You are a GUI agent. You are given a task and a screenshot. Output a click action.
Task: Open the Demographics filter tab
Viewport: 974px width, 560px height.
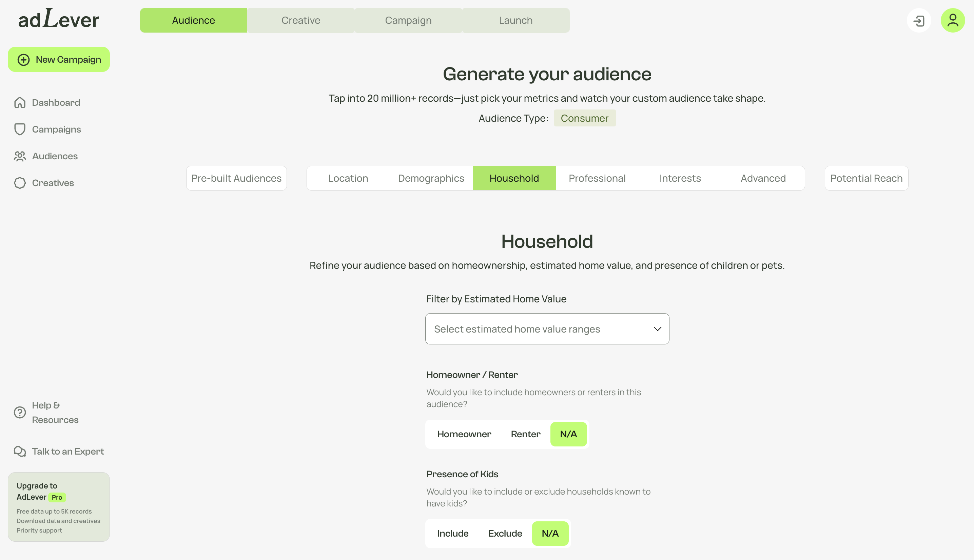pos(431,178)
